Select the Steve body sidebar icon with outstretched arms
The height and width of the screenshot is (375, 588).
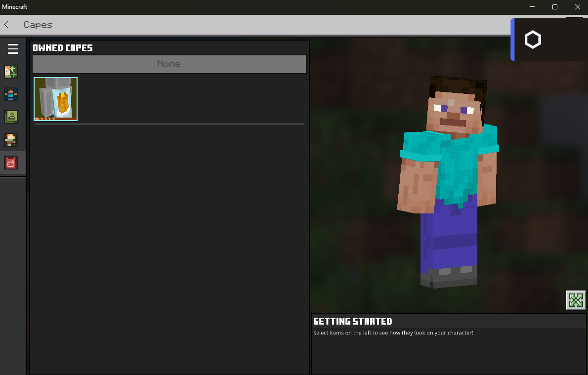point(11,94)
